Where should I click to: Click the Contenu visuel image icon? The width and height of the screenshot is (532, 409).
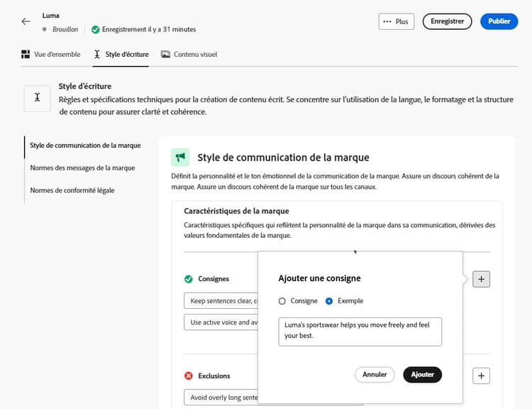coord(165,55)
